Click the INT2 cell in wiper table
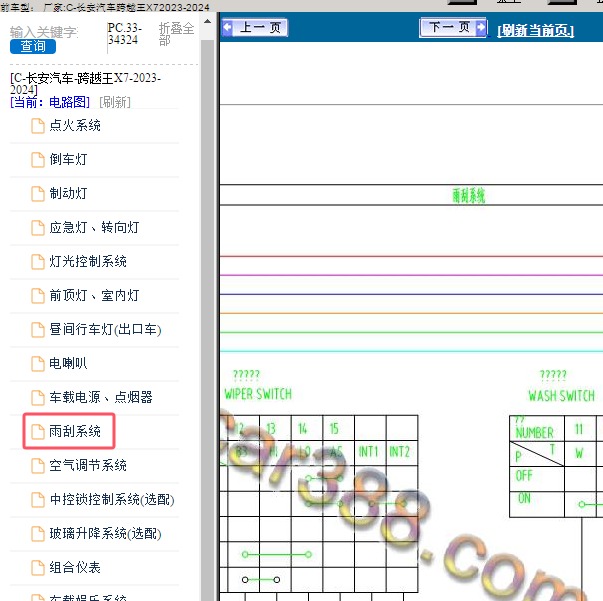This screenshot has width=603, height=601. 400,452
